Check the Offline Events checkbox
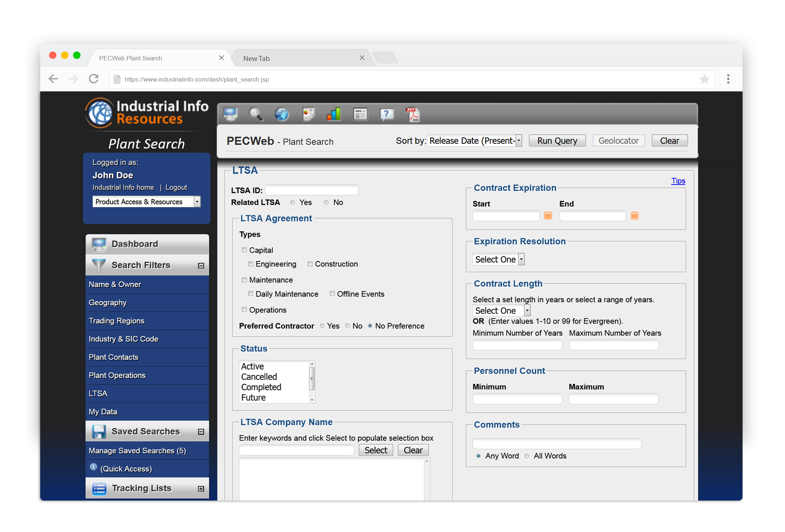 coord(332,294)
